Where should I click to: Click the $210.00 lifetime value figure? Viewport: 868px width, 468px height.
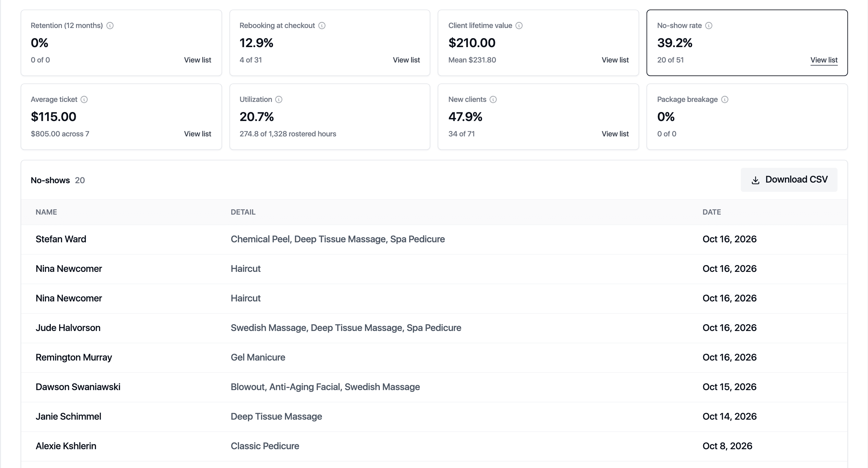[472, 43]
